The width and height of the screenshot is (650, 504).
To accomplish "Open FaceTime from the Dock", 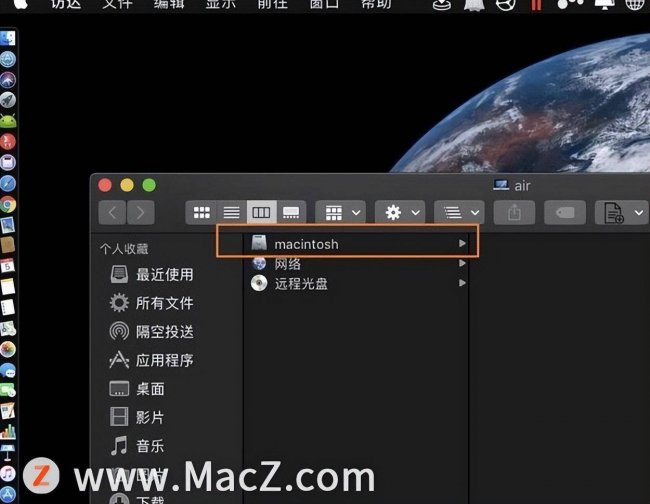I will coord(7,390).
